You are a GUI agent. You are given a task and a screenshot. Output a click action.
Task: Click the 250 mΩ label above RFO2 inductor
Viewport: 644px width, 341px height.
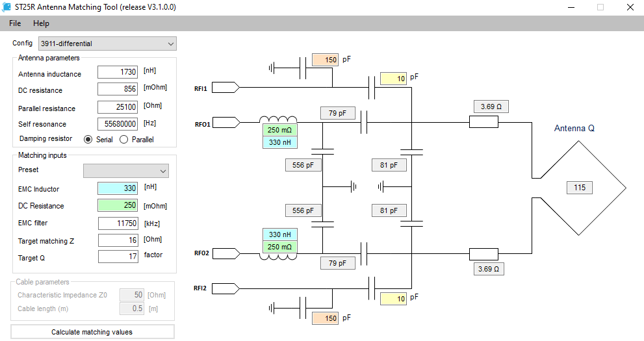(279, 247)
